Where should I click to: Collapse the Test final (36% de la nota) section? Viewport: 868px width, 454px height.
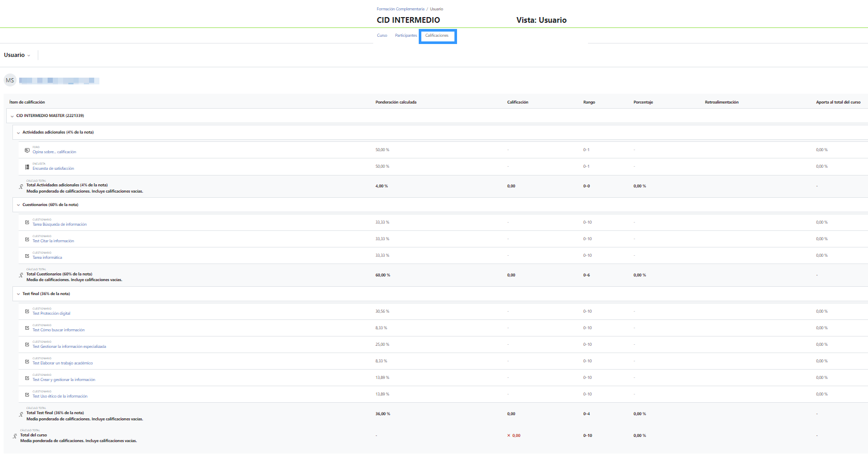(18, 294)
